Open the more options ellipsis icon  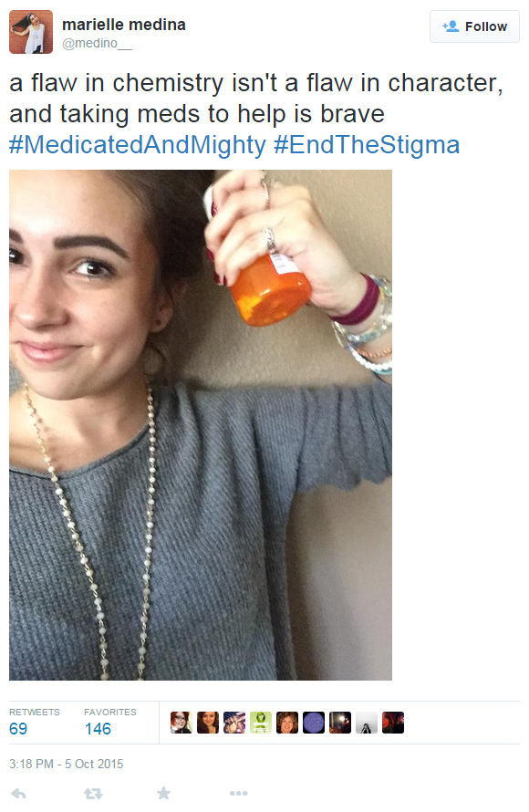coord(239,793)
